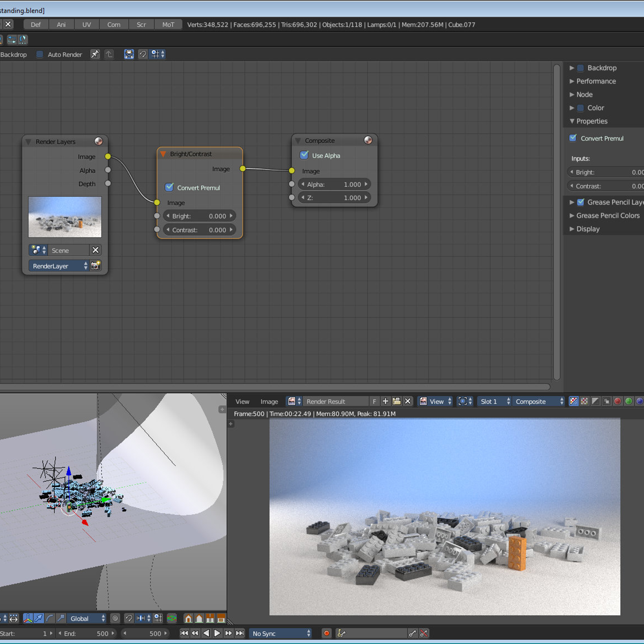
Task: Expand the Grease Pencil Colors panel
Action: click(x=572, y=215)
